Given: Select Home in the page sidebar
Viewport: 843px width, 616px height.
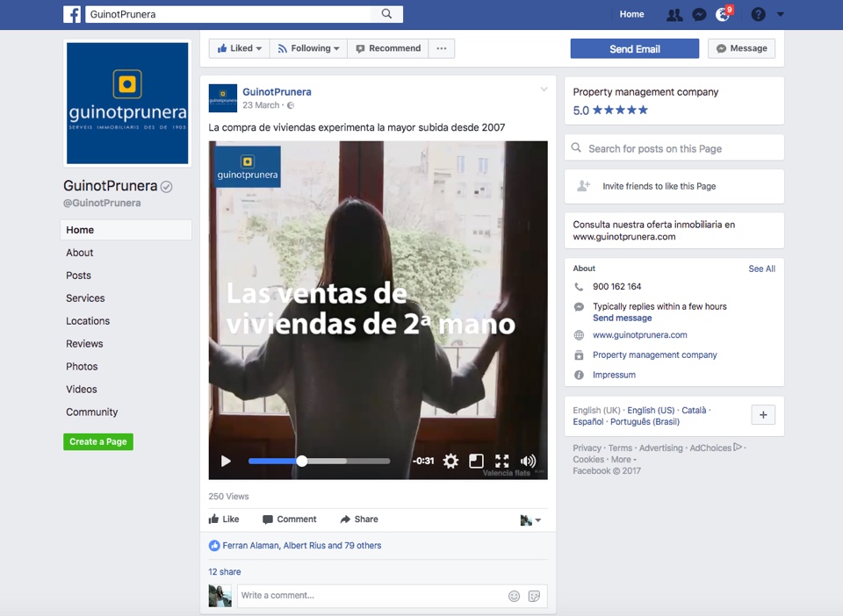Looking at the screenshot, I should coord(126,230).
